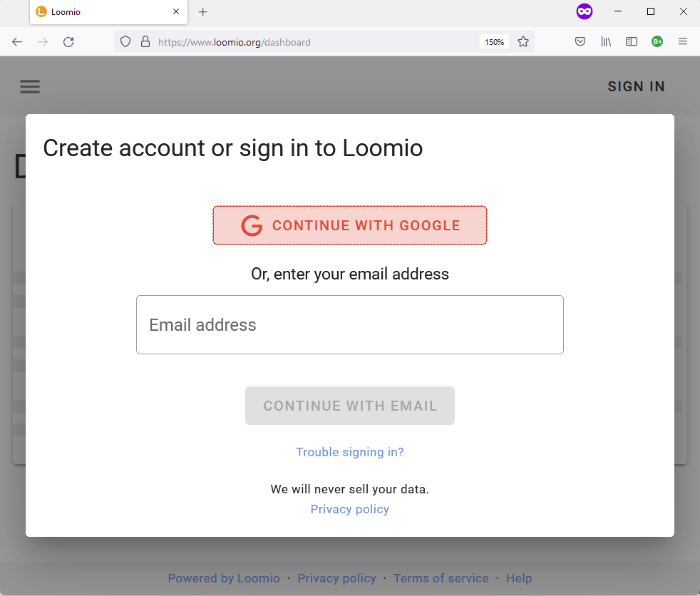Close the Loomio tab
This screenshot has height=596, width=700.
point(176,11)
